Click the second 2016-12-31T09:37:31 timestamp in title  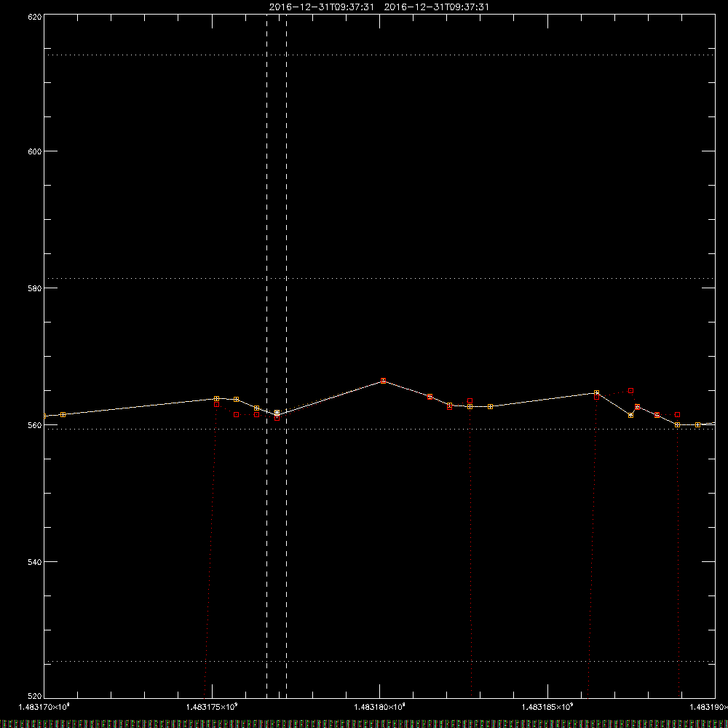tap(436, 7)
